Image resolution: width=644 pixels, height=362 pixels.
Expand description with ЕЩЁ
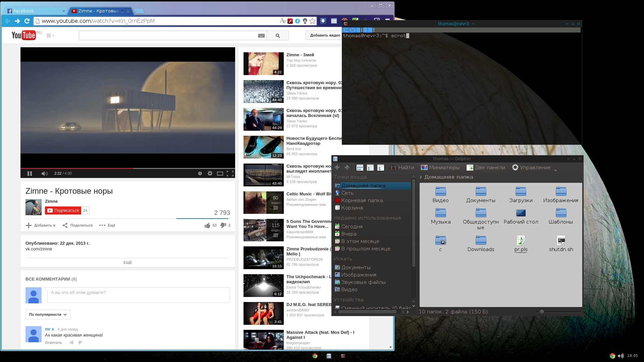coord(128,262)
